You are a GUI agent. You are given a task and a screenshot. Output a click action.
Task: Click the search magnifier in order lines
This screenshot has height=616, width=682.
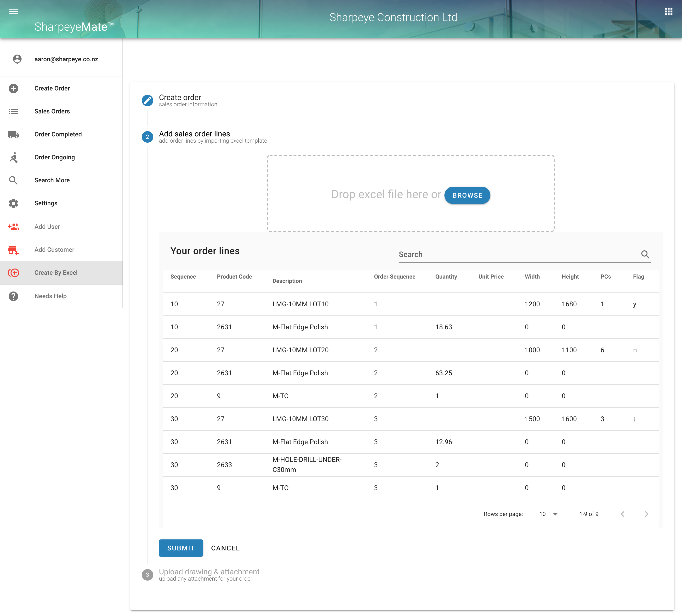pyautogui.click(x=645, y=254)
